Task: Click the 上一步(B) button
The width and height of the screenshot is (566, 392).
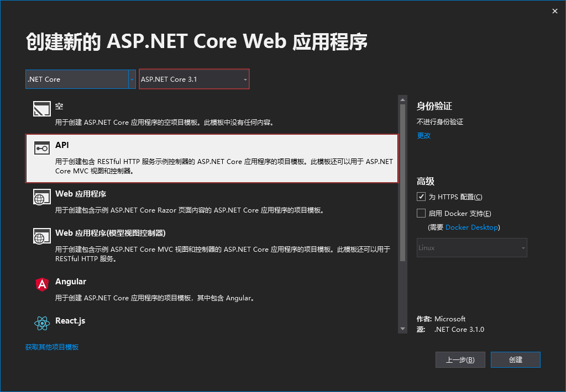Action: (460, 359)
